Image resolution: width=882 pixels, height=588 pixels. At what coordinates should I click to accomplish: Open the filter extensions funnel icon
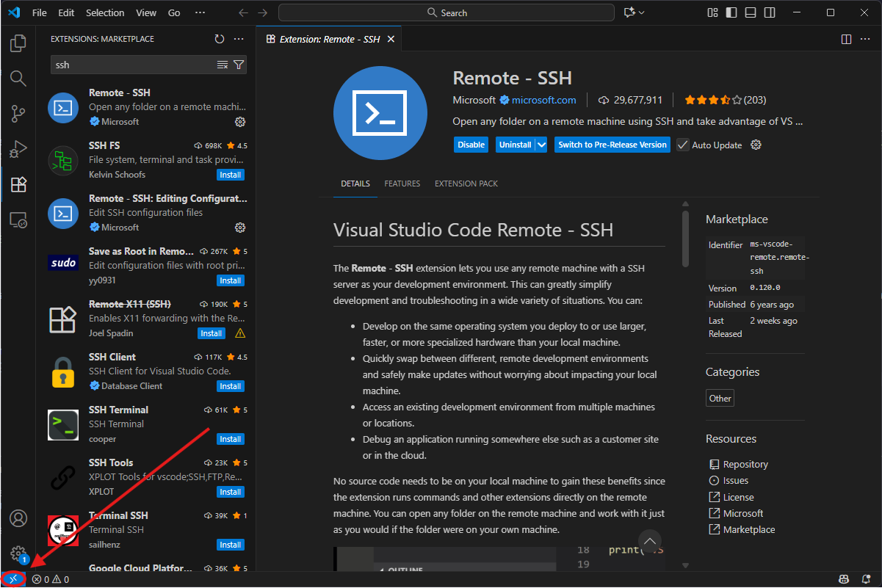(239, 65)
